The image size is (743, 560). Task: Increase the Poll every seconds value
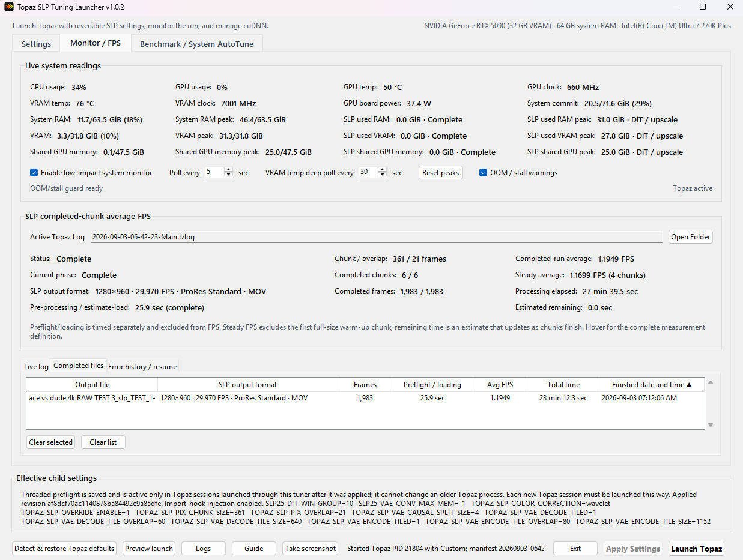coord(228,170)
